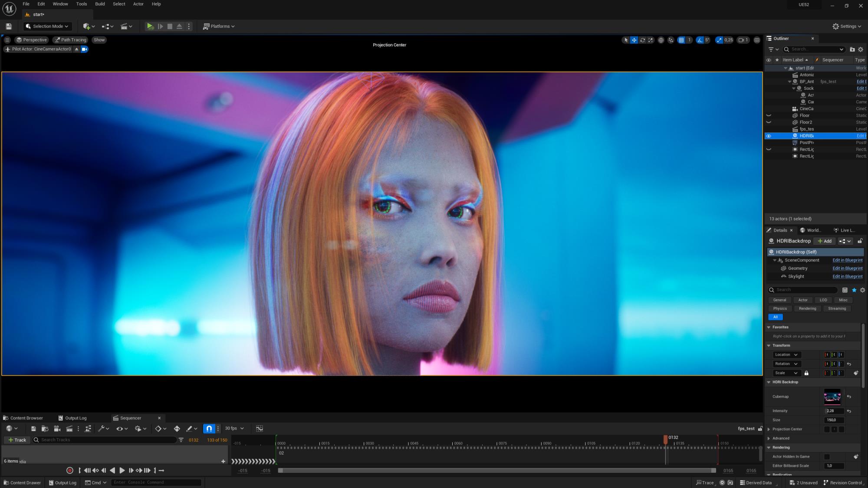868x488 pixels.
Task: Show the hidden Floor2 actor via its eye icon
Action: pos(769,122)
